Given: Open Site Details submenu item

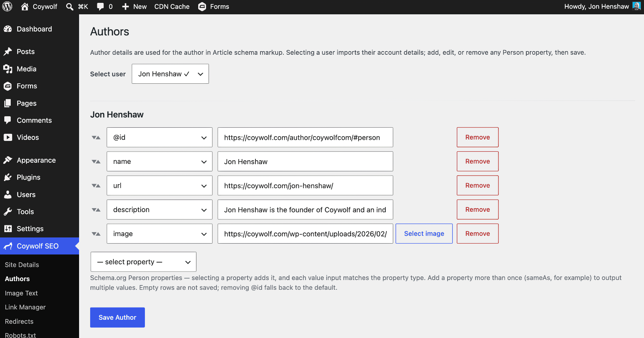Looking at the screenshot, I should coord(22,265).
